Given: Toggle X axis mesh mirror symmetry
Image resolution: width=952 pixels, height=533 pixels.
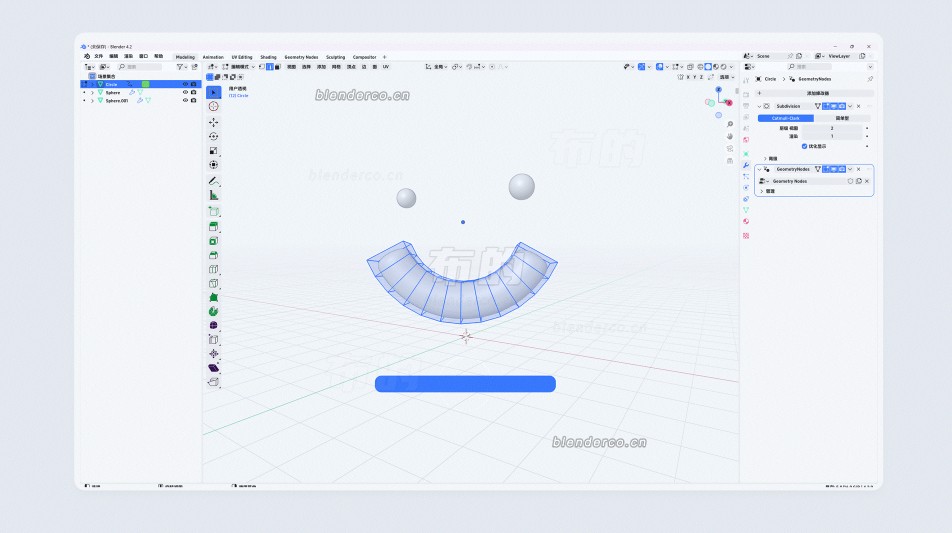Looking at the screenshot, I should click(x=688, y=77).
